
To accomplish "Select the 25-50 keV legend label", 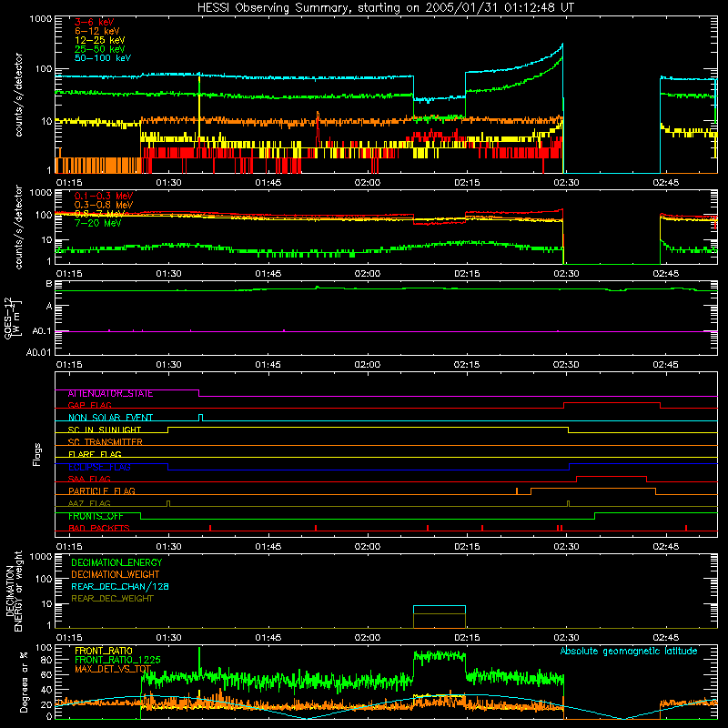I will pyautogui.click(x=100, y=49).
